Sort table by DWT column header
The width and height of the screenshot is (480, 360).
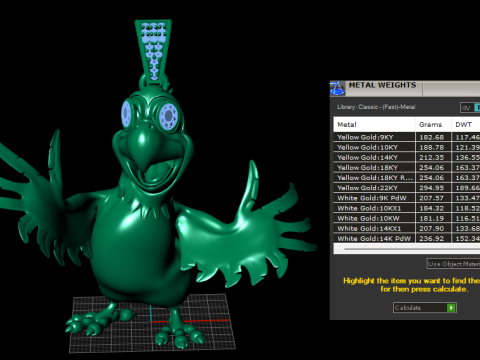466,125
